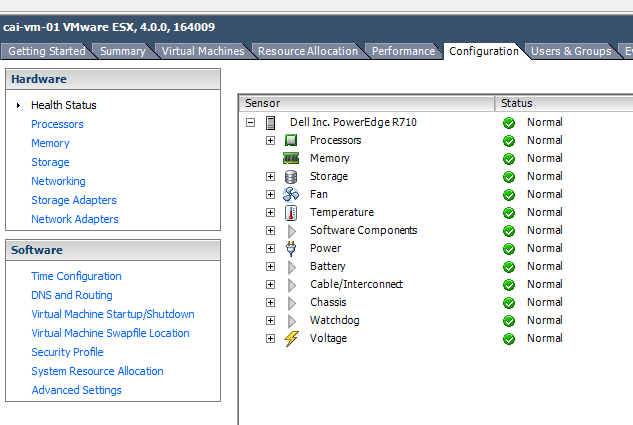633x425 pixels.
Task: Click green check status icon for Memory
Action: [509, 159]
